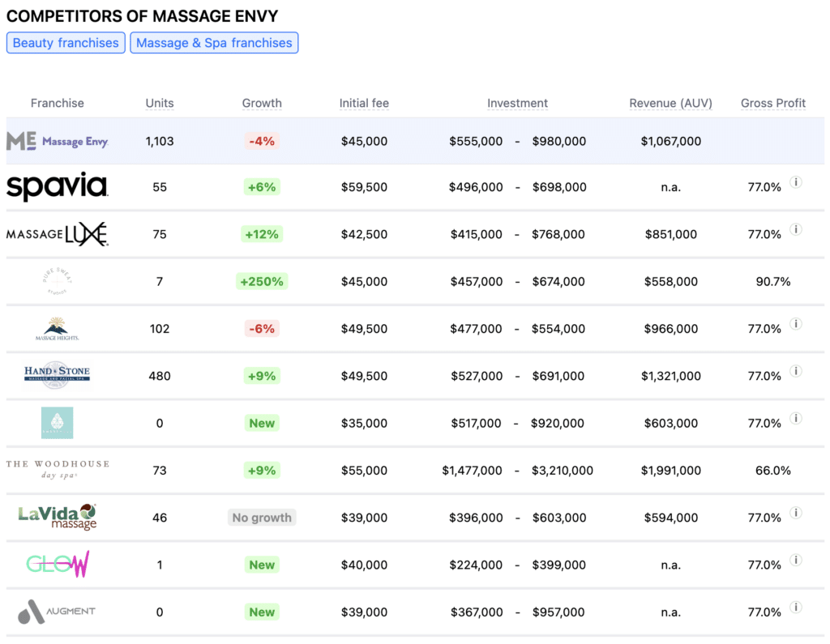The width and height of the screenshot is (830, 644).
Task: Click the Investment column header
Action: pos(517,103)
